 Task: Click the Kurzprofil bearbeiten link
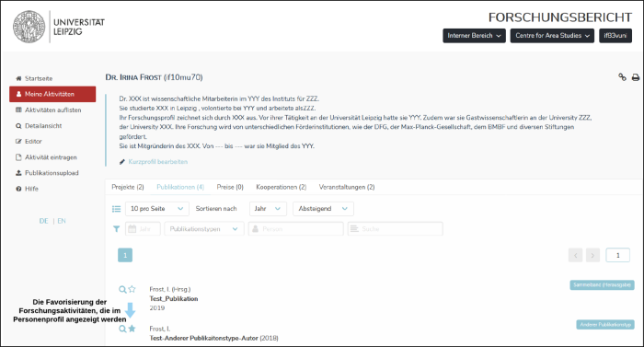pos(158,162)
